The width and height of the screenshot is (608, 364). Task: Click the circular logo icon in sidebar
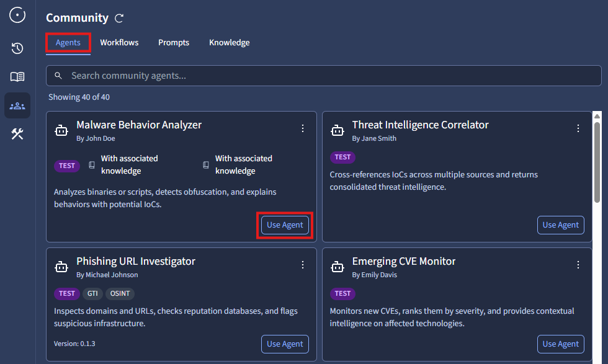pos(17,15)
